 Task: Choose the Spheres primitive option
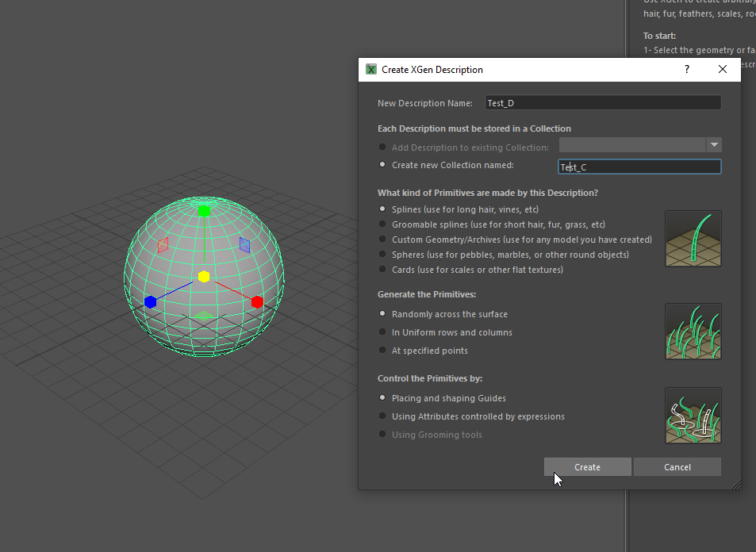click(x=384, y=255)
